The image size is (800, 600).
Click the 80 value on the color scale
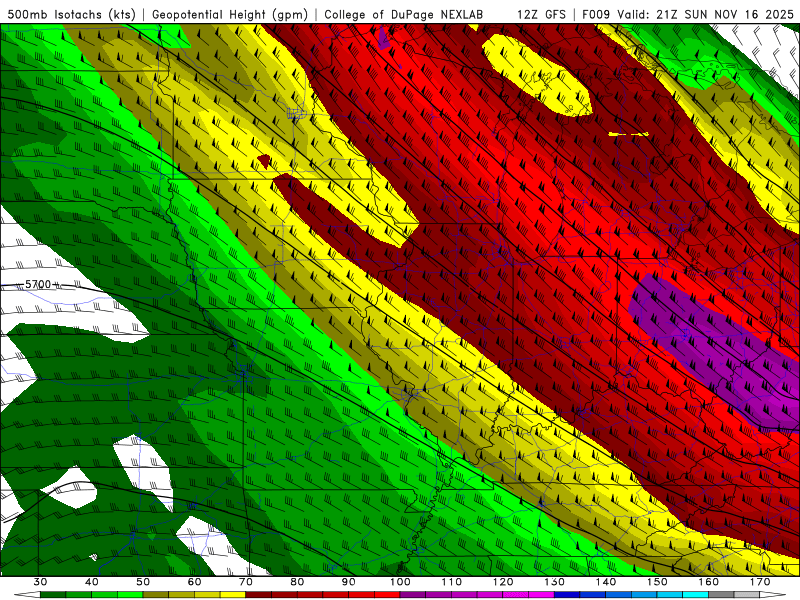[x=297, y=582]
